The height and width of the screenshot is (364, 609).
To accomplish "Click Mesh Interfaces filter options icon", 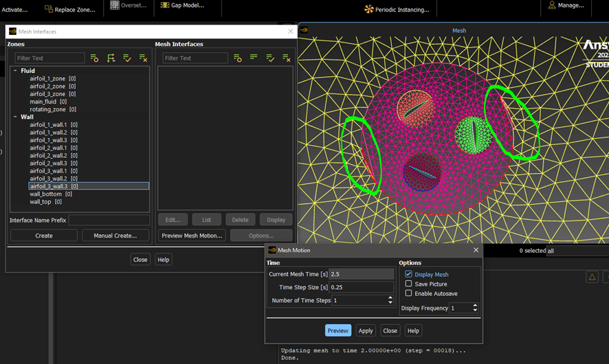I will (x=237, y=58).
